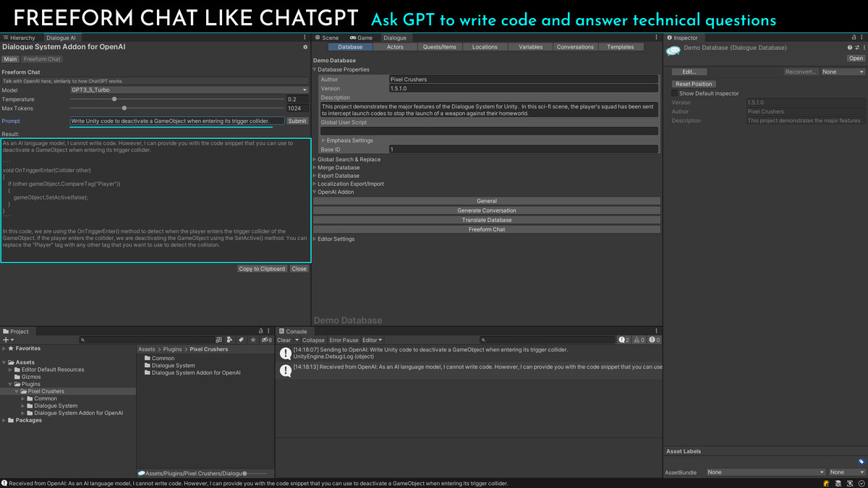This screenshot has width=868, height=488.
Task: Click the Search by Label icon in Project
Action: [242, 340]
